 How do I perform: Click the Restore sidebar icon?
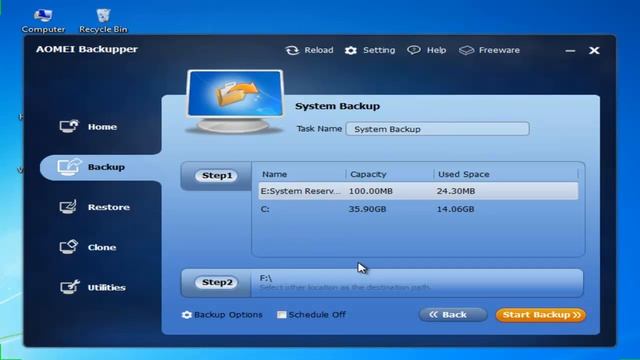pyautogui.click(x=68, y=207)
